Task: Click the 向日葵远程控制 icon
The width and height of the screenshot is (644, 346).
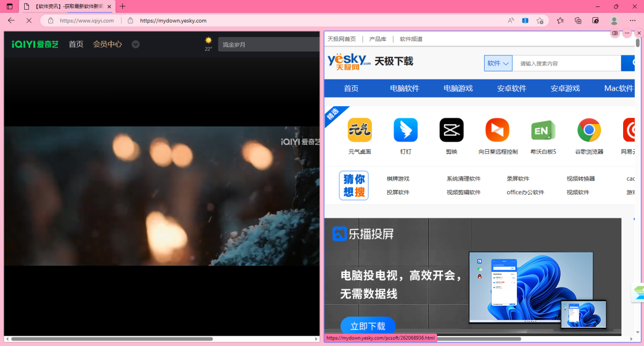Action: 497,130
